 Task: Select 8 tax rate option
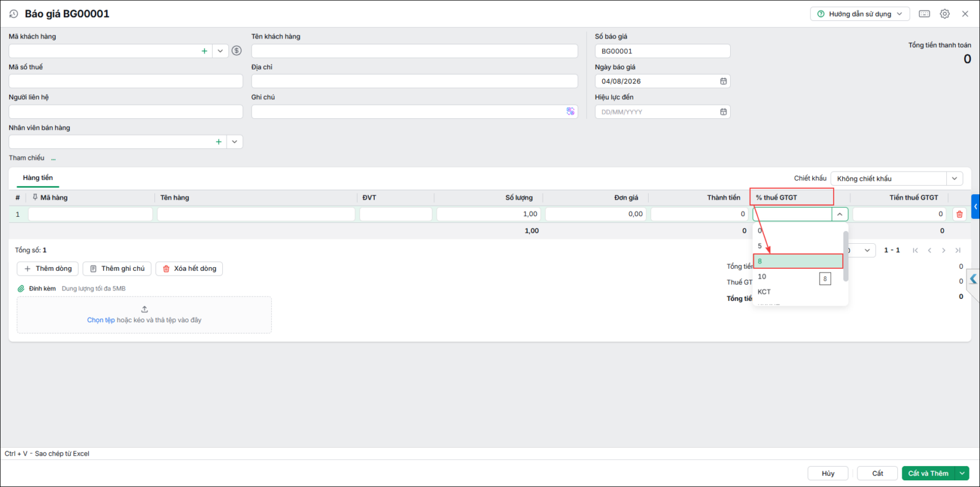[797, 261]
